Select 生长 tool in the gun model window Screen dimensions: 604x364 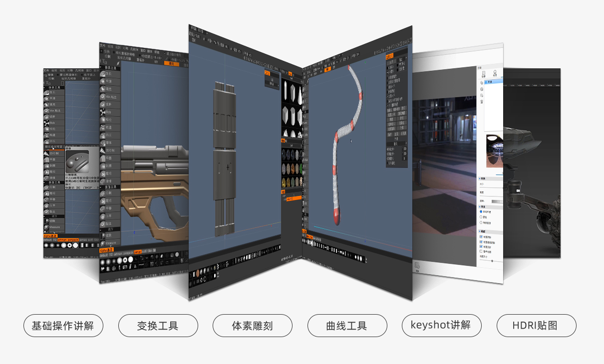110,74
